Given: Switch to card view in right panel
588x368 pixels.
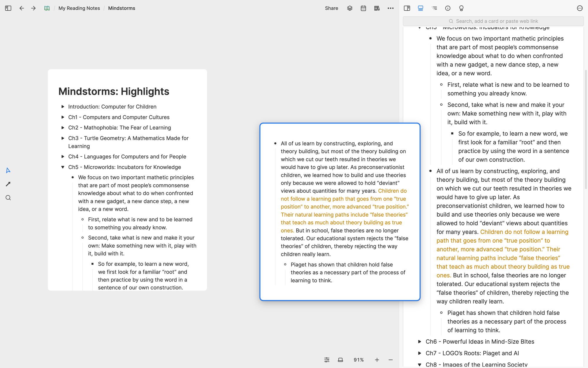Looking at the screenshot, I should 420,8.
